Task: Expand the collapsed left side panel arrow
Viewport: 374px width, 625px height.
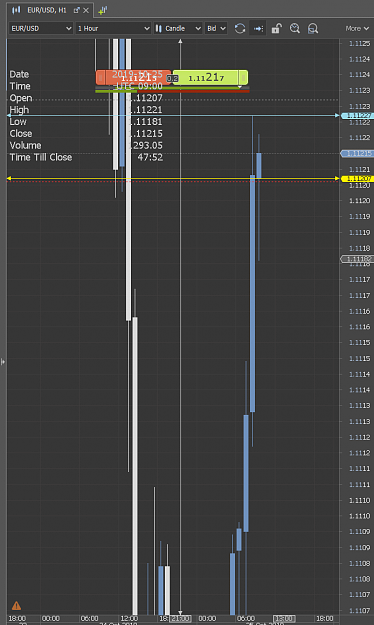Action: click(3, 362)
